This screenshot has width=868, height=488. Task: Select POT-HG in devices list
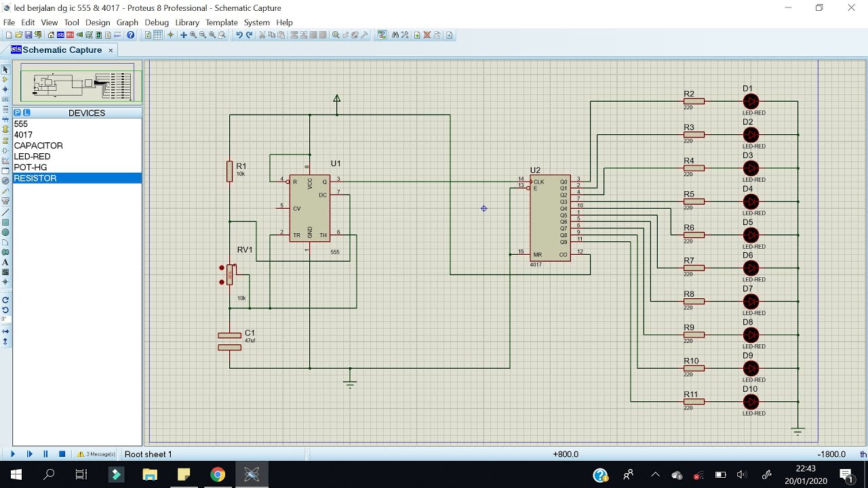(x=77, y=167)
